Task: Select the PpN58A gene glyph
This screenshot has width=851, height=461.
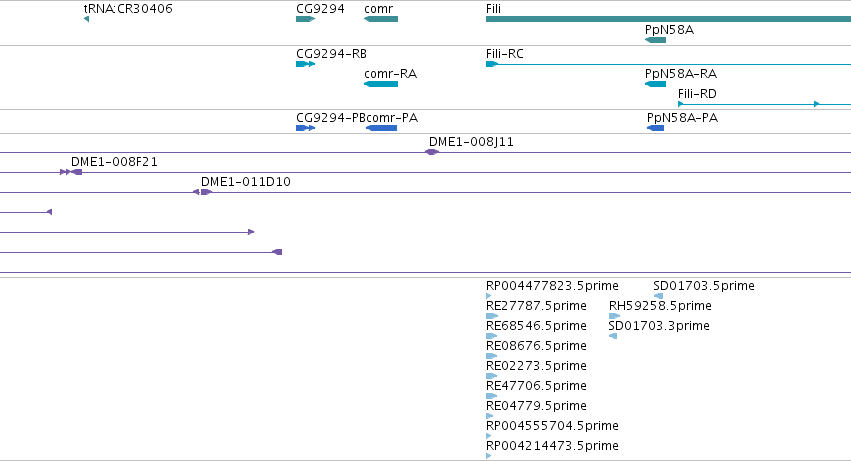Action: pos(656,40)
